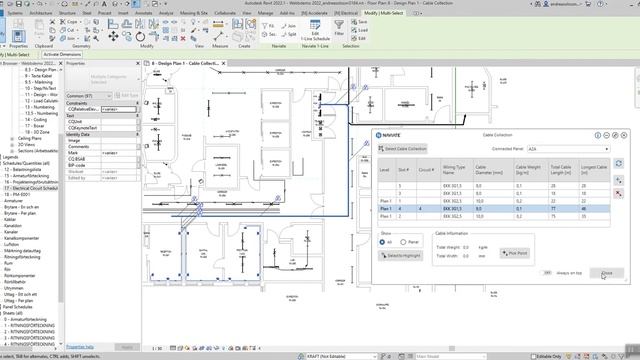The height and width of the screenshot is (360, 640).
Task: Select 12 - Load Calculation view in browser
Action: pos(41,101)
